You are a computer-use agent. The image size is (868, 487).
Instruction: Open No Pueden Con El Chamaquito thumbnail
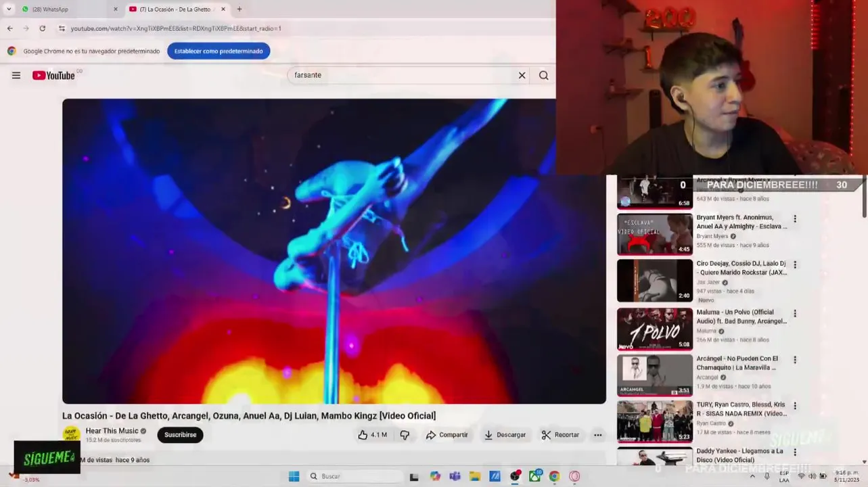tap(654, 375)
